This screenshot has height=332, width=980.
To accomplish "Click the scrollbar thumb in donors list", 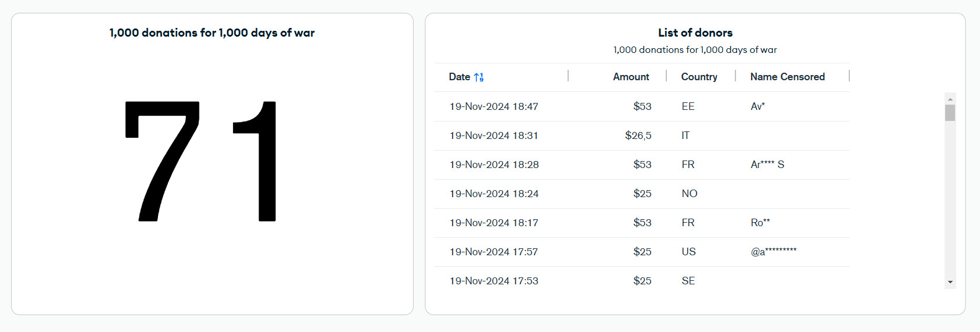I will point(950,113).
